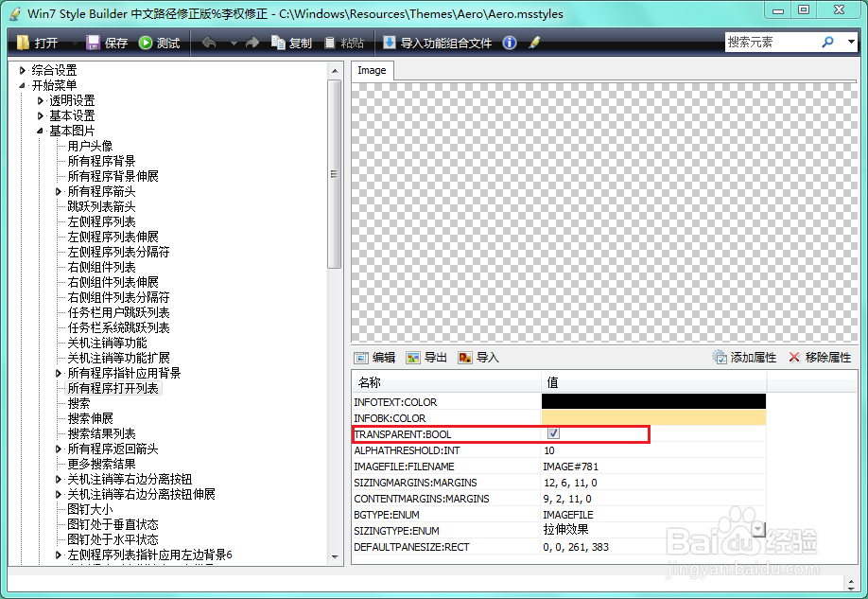Image resolution: width=868 pixels, height=599 pixels.
Task: Expand the 所有程序指针应用背景 node
Action: (58, 373)
